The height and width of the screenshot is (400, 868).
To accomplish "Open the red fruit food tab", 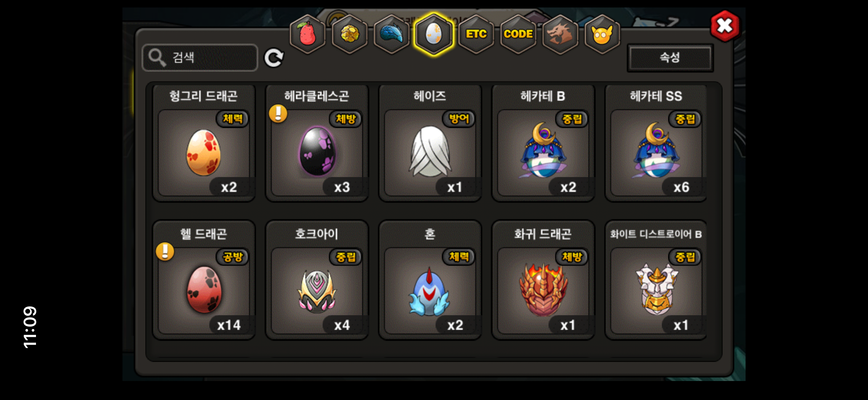I will click(x=307, y=34).
